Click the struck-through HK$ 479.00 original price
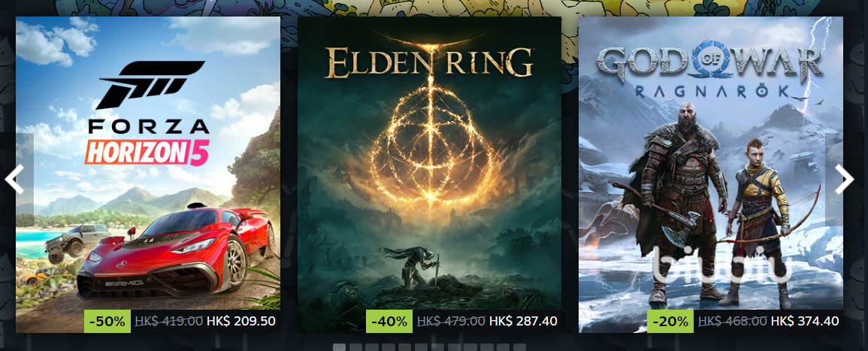Image resolution: width=868 pixels, height=351 pixels. [451, 321]
